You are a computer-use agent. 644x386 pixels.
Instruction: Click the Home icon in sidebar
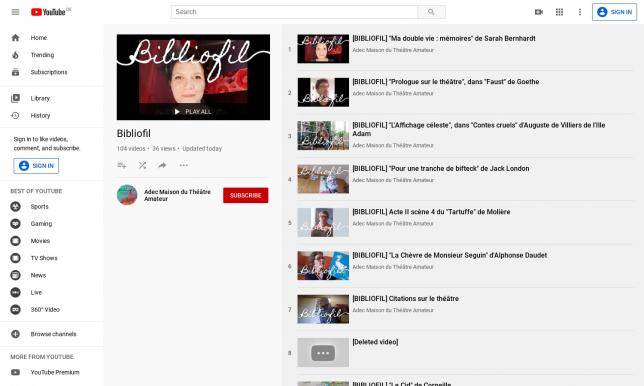tap(15, 38)
